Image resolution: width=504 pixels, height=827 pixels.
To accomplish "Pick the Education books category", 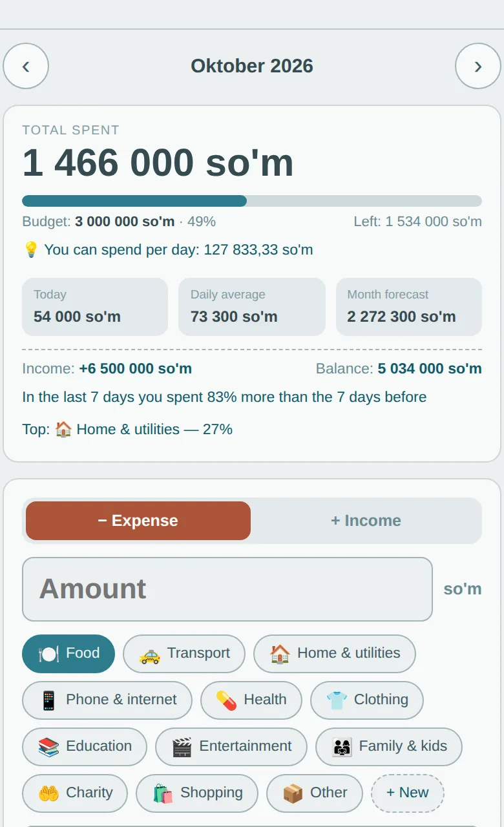I will click(x=85, y=747).
